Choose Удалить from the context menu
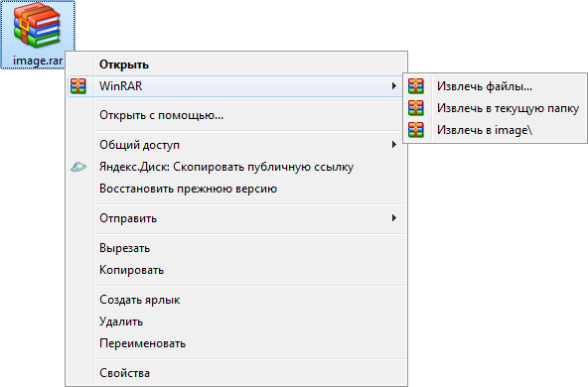 pyautogui.click(x=236, y=322)
